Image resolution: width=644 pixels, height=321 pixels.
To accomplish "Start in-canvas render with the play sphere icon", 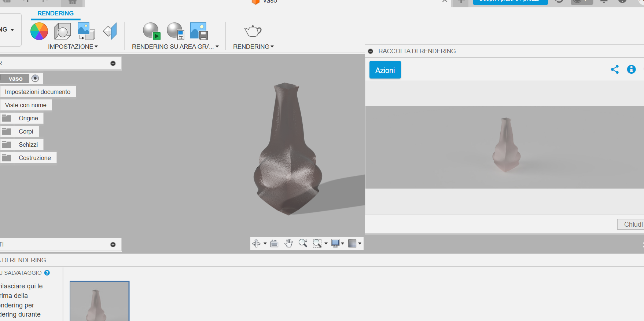I will [151, 31].
